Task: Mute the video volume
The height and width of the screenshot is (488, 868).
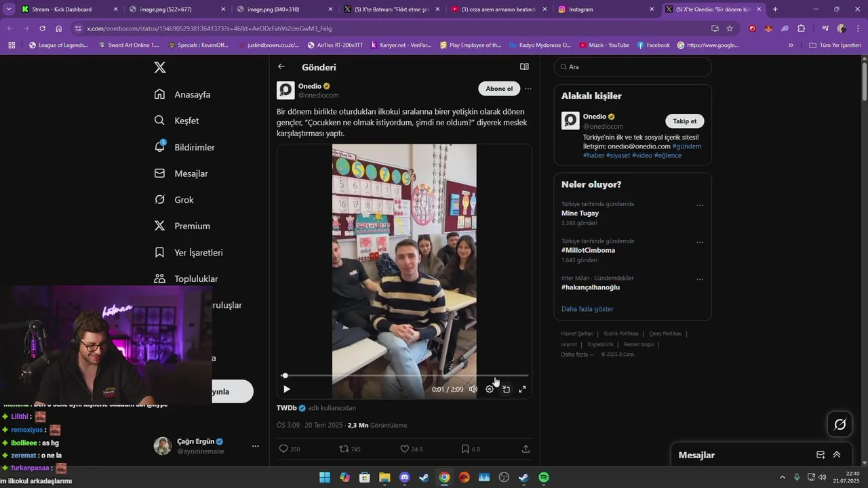Action: (473, 389)
